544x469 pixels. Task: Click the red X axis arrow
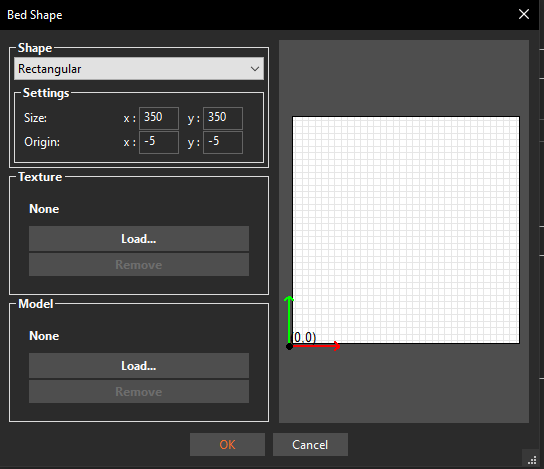point(316,346)
